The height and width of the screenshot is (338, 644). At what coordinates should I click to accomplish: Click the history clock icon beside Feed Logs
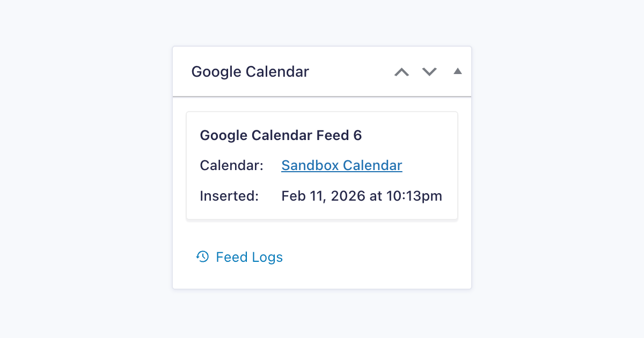[x=202, y=257]
